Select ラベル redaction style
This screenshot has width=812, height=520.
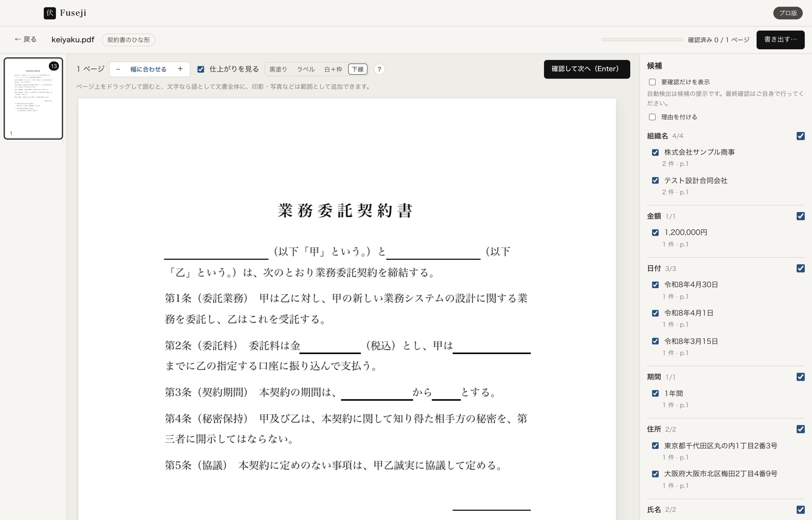[306, 69]
